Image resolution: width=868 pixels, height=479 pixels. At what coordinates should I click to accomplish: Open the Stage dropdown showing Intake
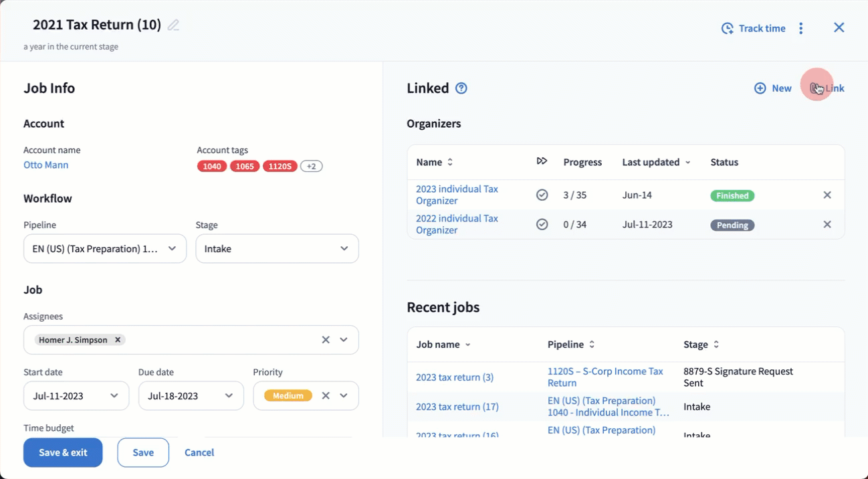tap(344, 249)
